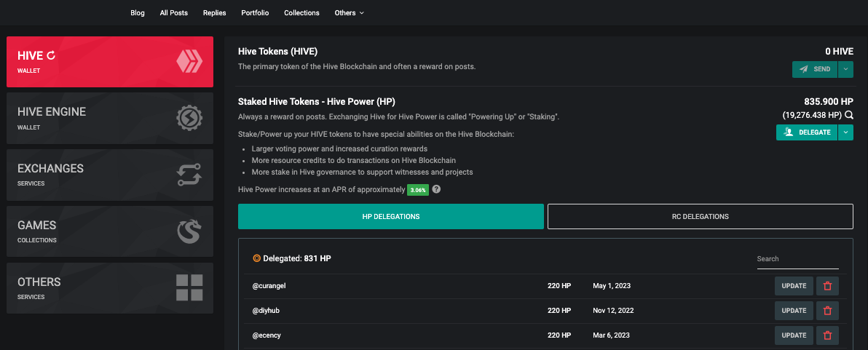This screenshot has width=868, height=350.
Task: Select the HP DELEGATIONS tab
Action: pyautogui.click(x=391, y=216)
